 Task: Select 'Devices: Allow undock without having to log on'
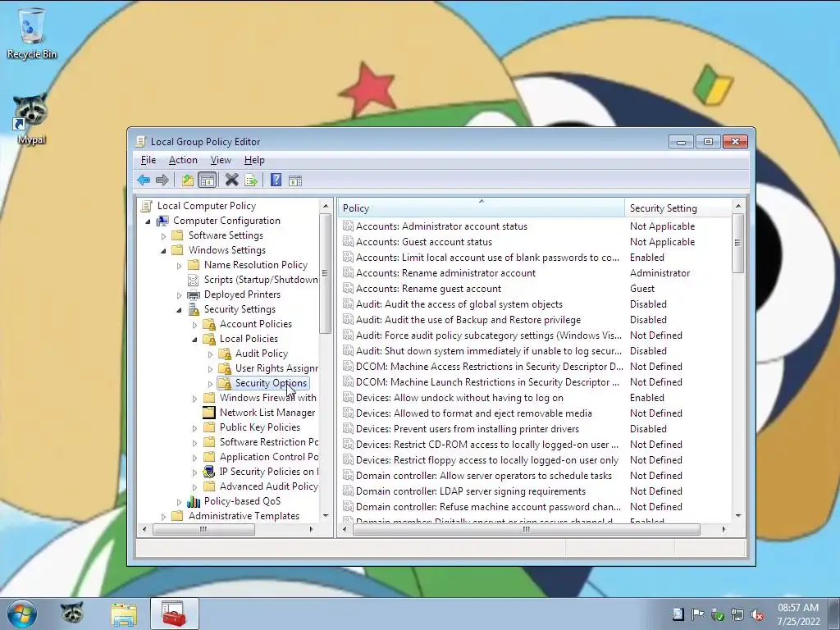click(459, 398)
